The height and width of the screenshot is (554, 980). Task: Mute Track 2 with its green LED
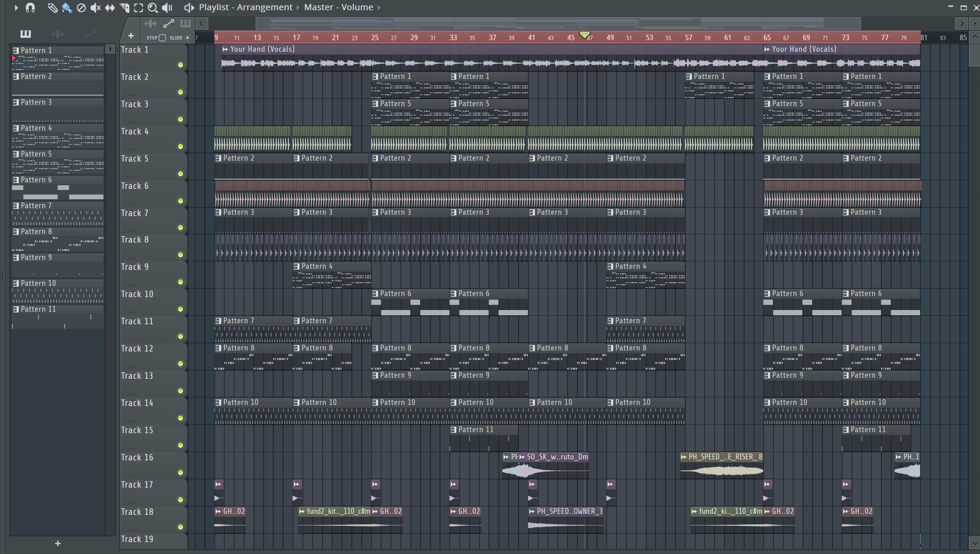pyautogui.click(x=180, y=92)
